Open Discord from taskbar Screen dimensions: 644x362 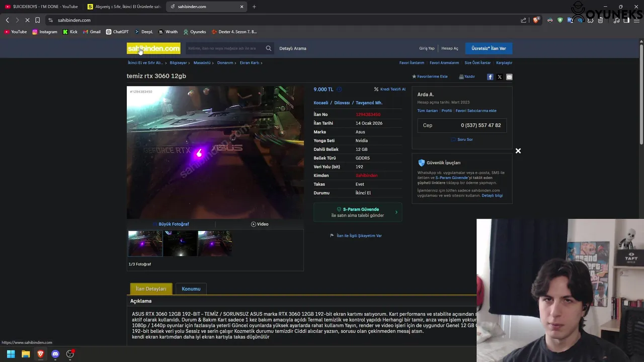55,354
